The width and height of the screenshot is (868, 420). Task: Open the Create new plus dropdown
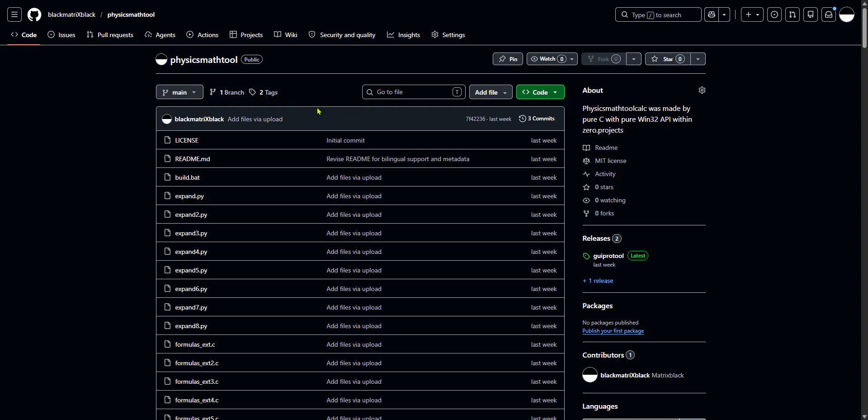[752, 14]
